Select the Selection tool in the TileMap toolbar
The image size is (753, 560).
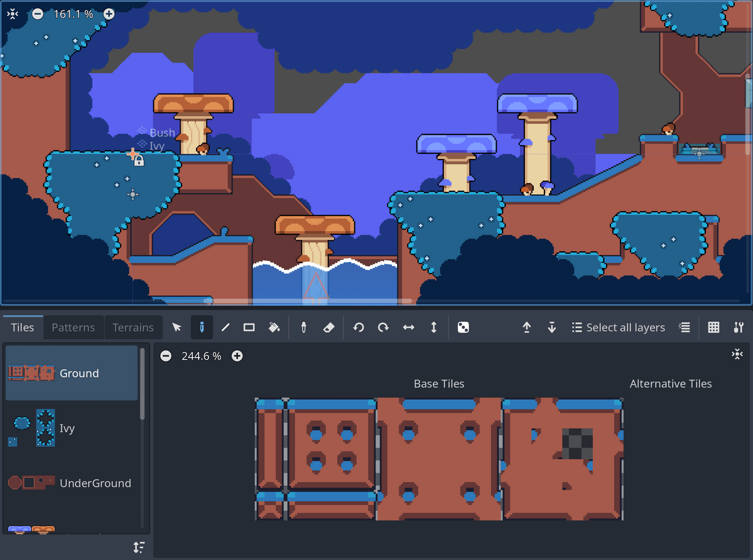(176, 327)
